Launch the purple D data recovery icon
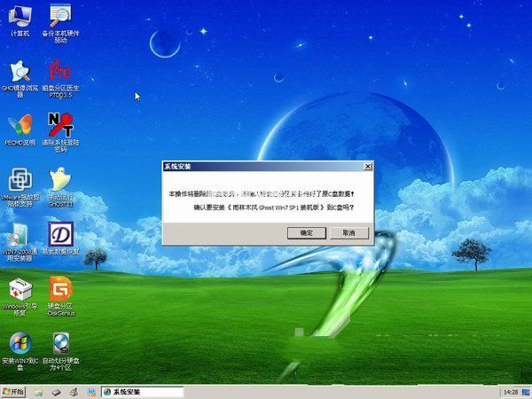 pos(60,238)
